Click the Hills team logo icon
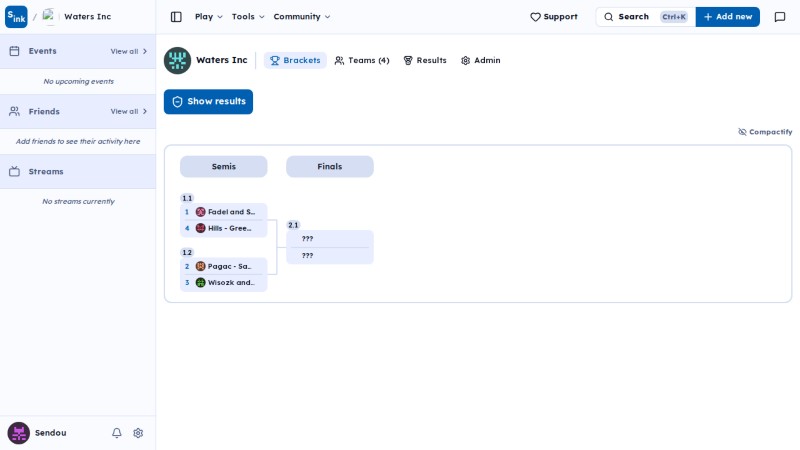 click(201, 228)
